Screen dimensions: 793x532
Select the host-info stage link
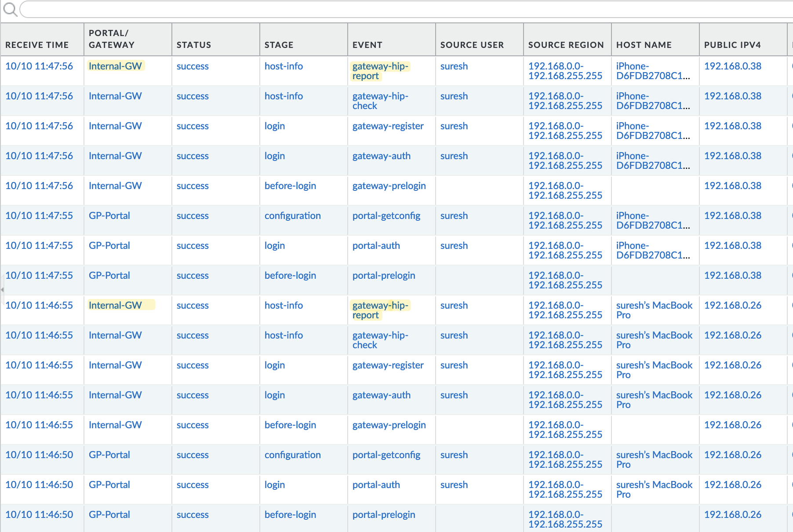tap(284, 66)
